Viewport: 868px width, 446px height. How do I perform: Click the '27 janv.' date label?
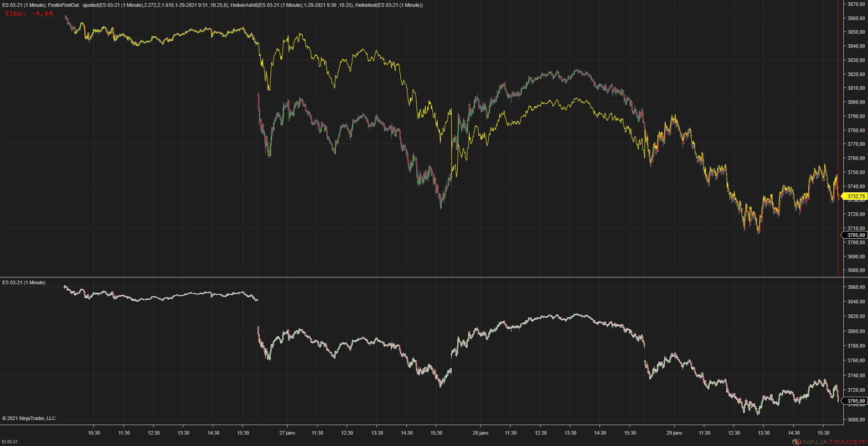coord(288,433)
